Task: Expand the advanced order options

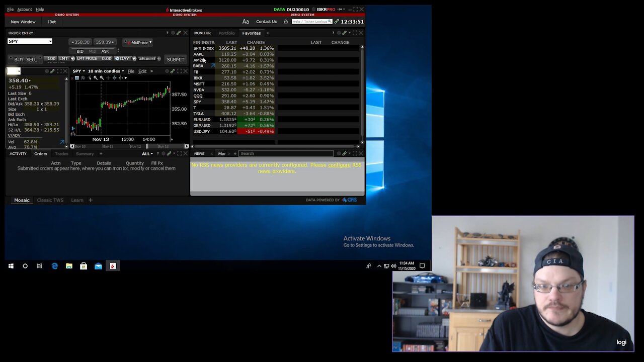Action: point(149,59)
